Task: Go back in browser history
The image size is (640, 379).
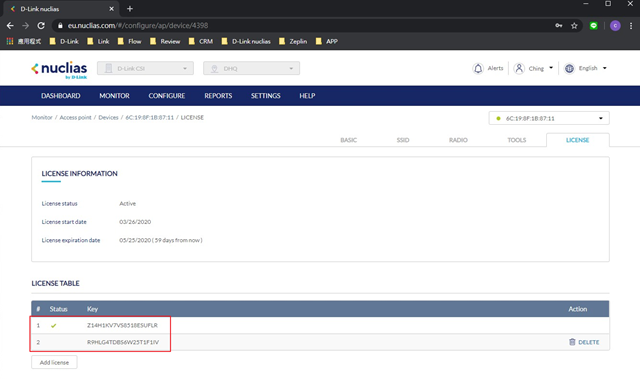Action: point(10,25)
